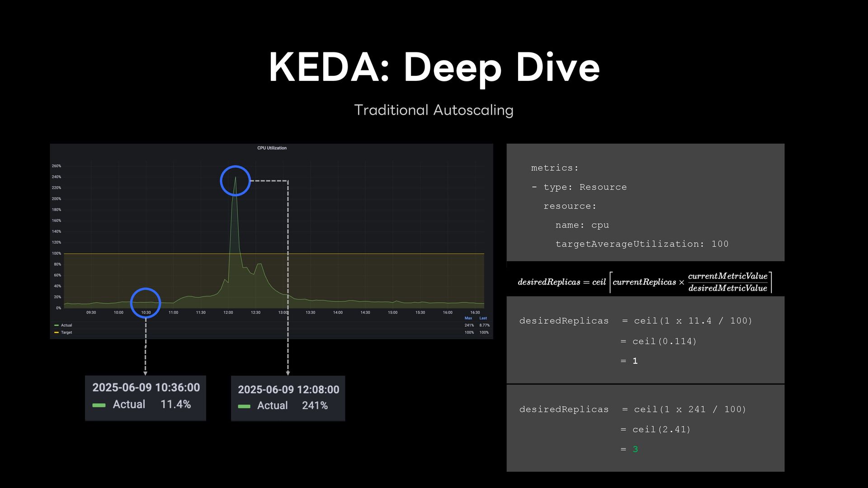This screenshot has width=868, height=488.
Task: Click the 15:30 x-axis time label
Action: (x=420, y=312)
